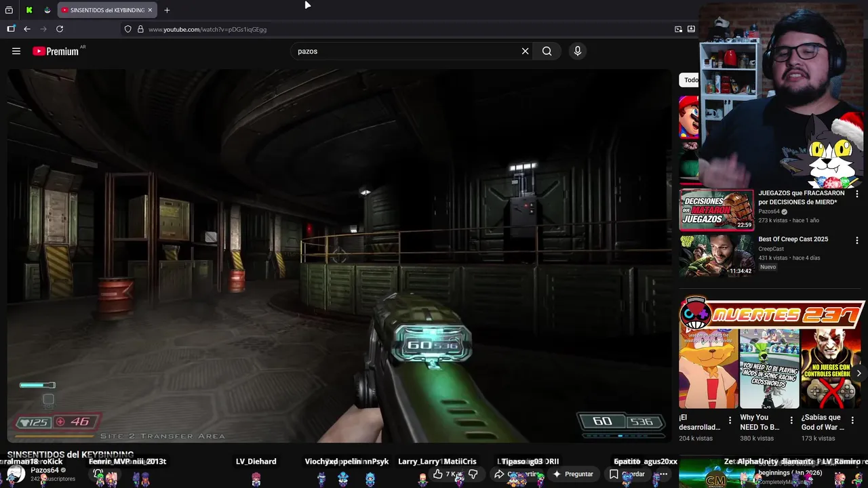Image resolution: width=868 pixels, height=488 pixels.
Task: Go to YouTube Premium home logo
Action: click(x=56, y=51)
